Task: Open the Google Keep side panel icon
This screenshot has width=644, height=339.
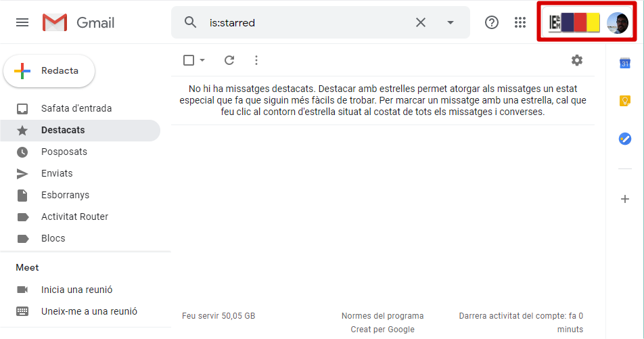Action: 625,101
